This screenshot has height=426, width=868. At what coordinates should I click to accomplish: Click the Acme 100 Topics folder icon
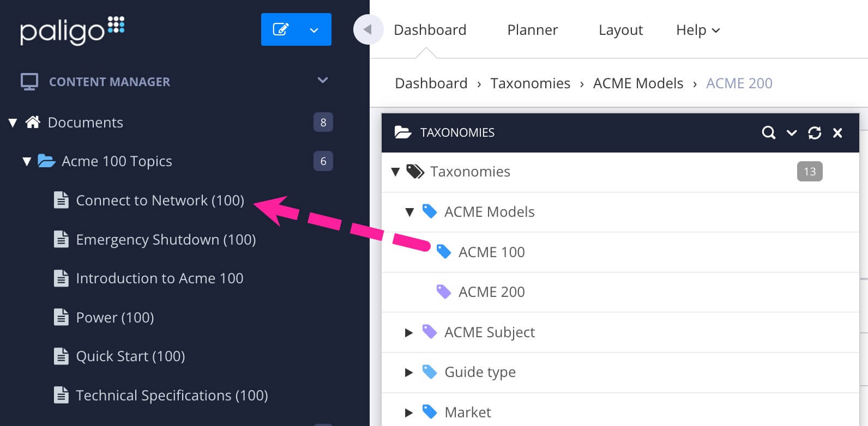(46, 161)
